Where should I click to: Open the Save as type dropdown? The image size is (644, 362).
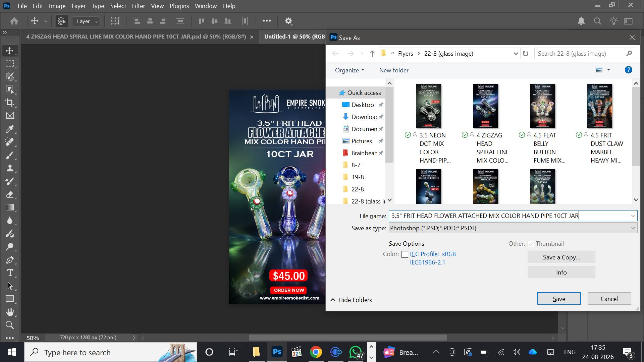point(513,228)
